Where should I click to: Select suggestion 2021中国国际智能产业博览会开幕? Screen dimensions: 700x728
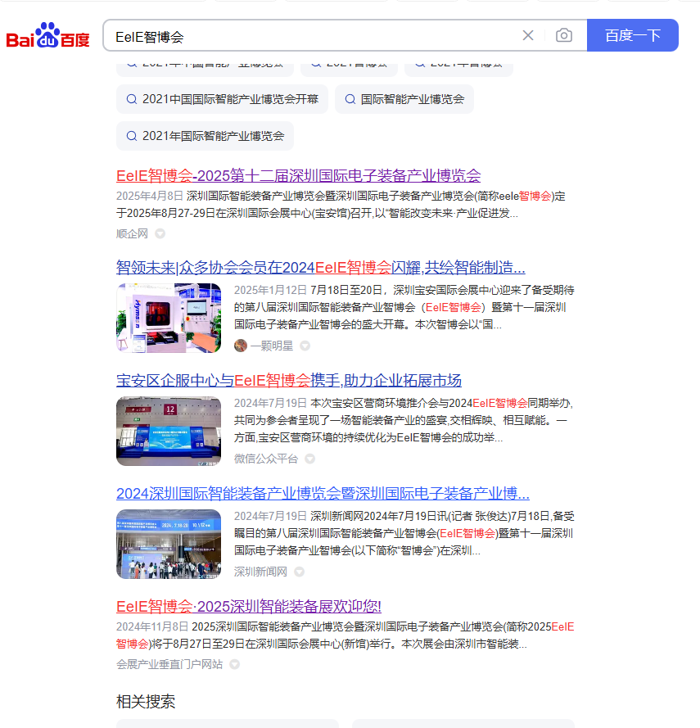pyautogui.click(x=222, y=99)
